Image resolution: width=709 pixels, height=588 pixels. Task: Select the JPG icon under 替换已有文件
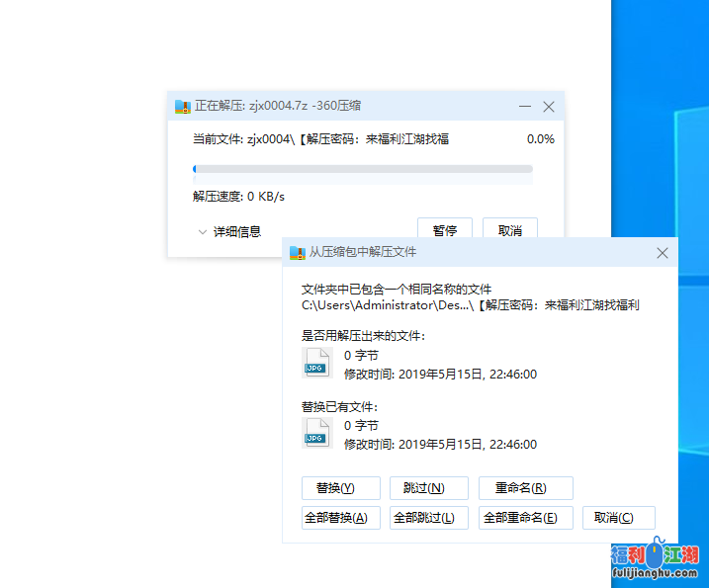point(315,433)
